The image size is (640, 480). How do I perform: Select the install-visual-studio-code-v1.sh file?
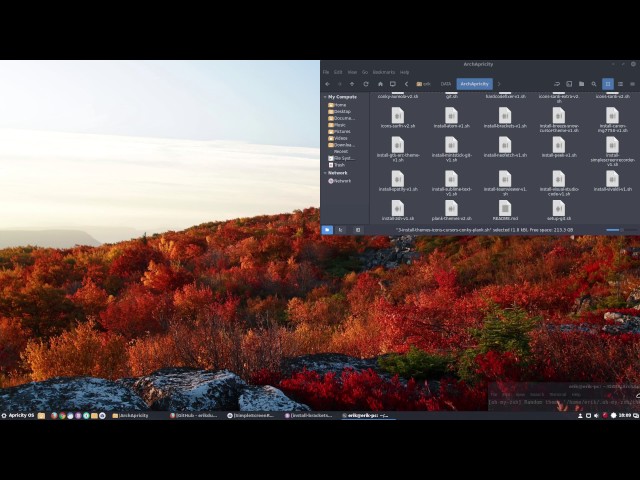click(x=558, y=183)
